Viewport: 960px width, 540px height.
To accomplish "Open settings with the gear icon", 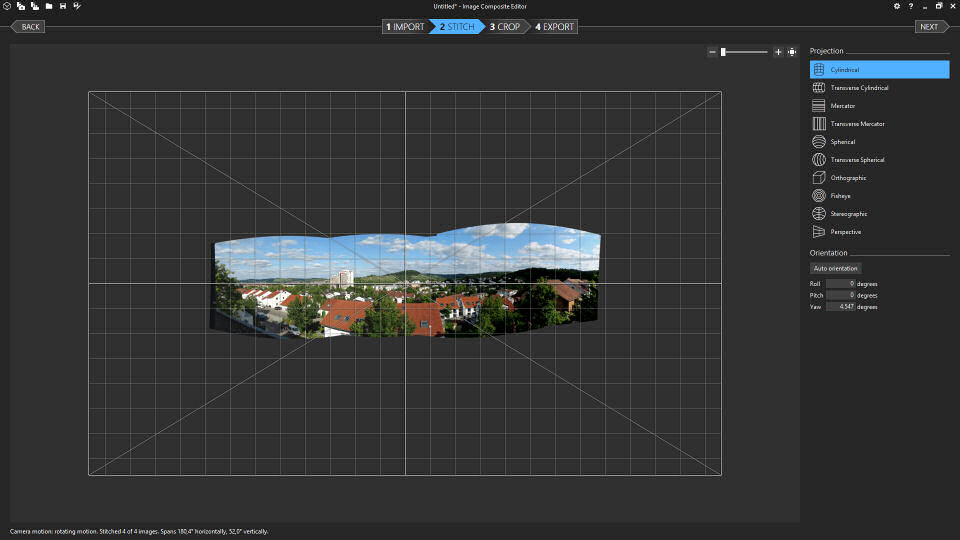I will (896, 6).
